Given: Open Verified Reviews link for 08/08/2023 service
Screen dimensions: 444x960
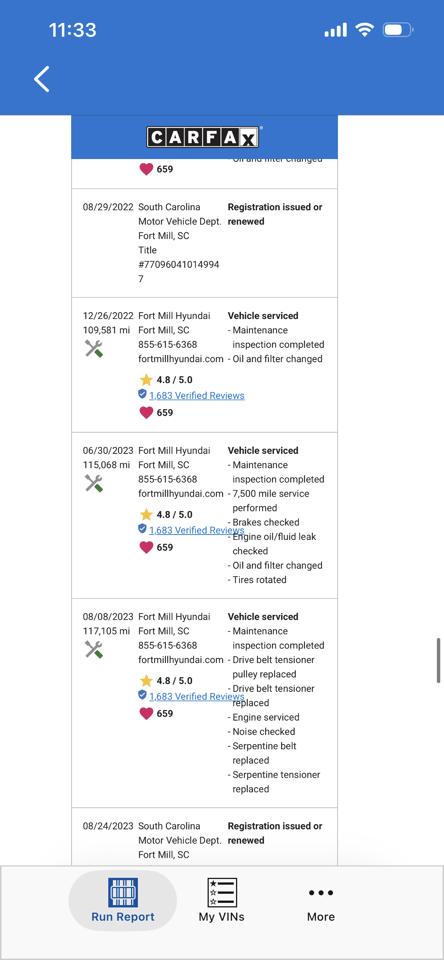Looking at the screenshot, I should click(197, 696).
